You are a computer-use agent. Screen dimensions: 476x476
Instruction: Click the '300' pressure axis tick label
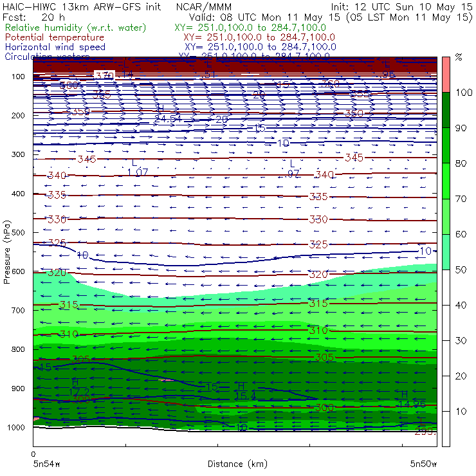(18, 154)
